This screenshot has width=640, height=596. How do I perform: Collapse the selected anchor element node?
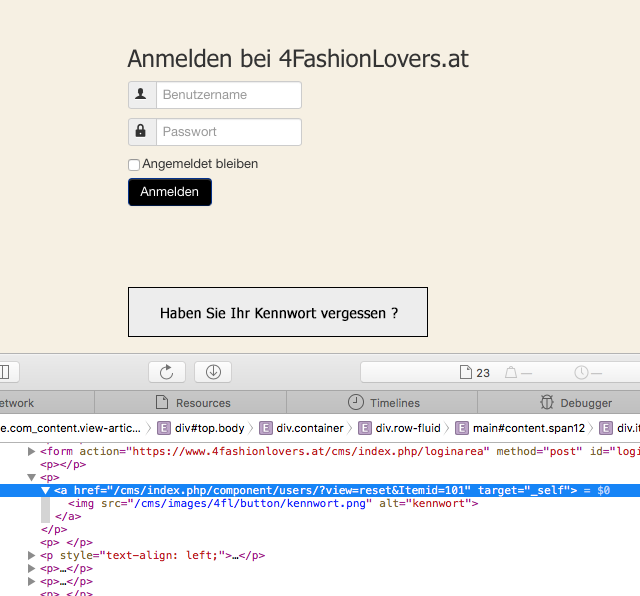click(x=45, y=490)
